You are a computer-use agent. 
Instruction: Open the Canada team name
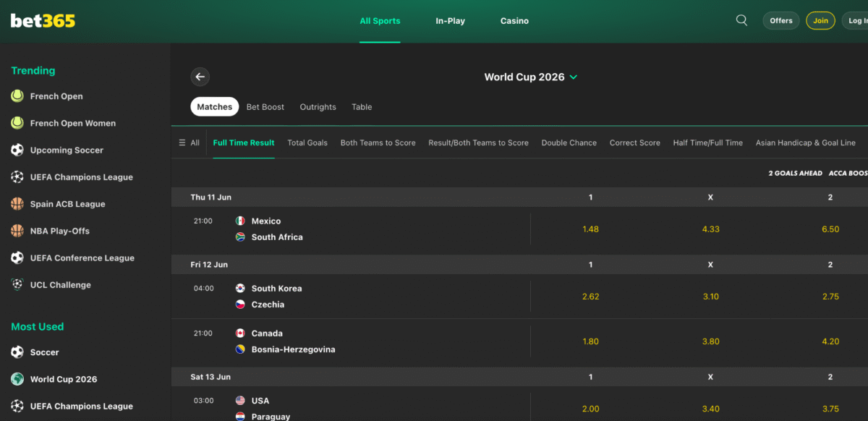267,333
